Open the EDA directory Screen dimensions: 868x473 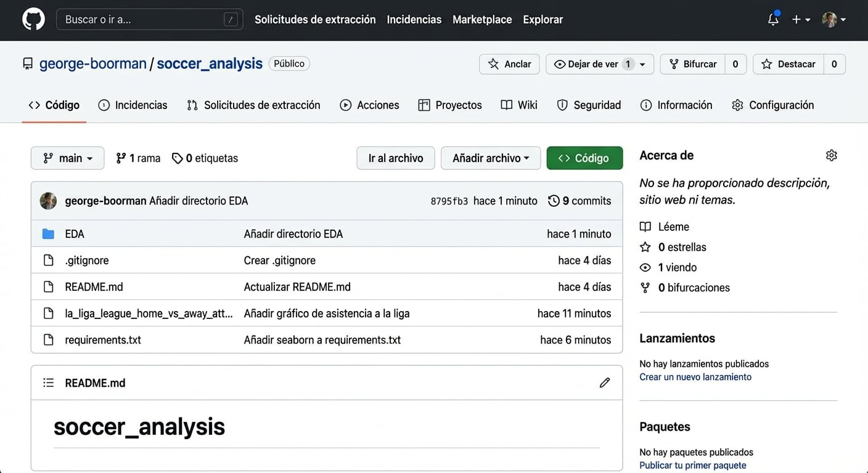coord(75,234)
